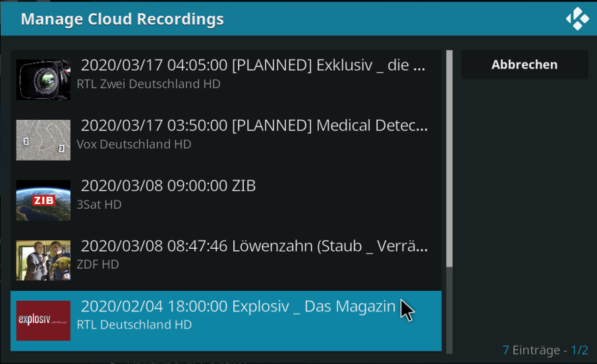Click the RTL Deutschland HD channel label
This screenshot has width=597, height=364.
click(134, 325)
